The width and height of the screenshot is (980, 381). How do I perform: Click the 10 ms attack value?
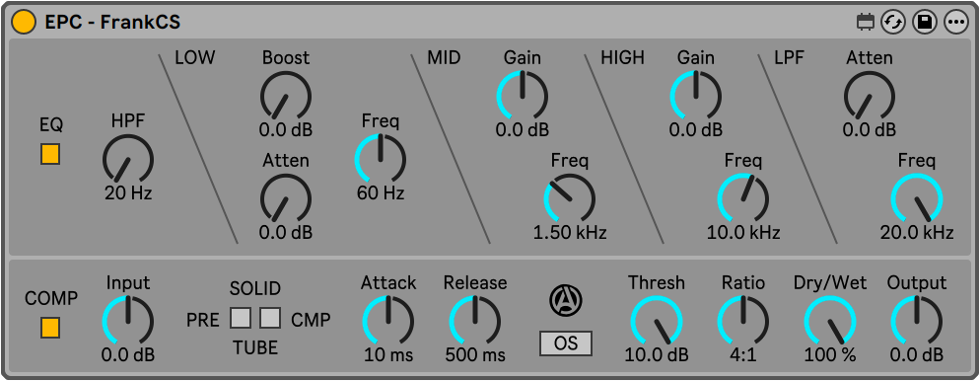click(x=388, y=355)
